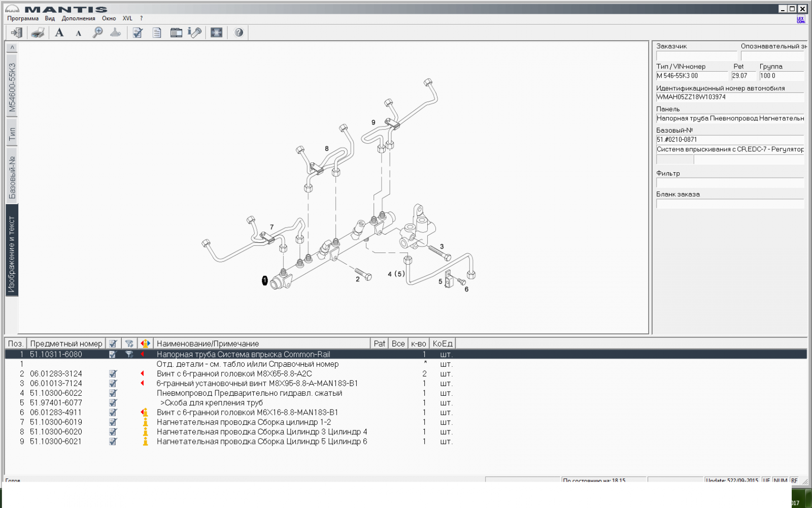Image resolution: width=812 pixels, height=508 pixels.
Task: Click the Заказчик input field
Action: (x=696, y=56)
